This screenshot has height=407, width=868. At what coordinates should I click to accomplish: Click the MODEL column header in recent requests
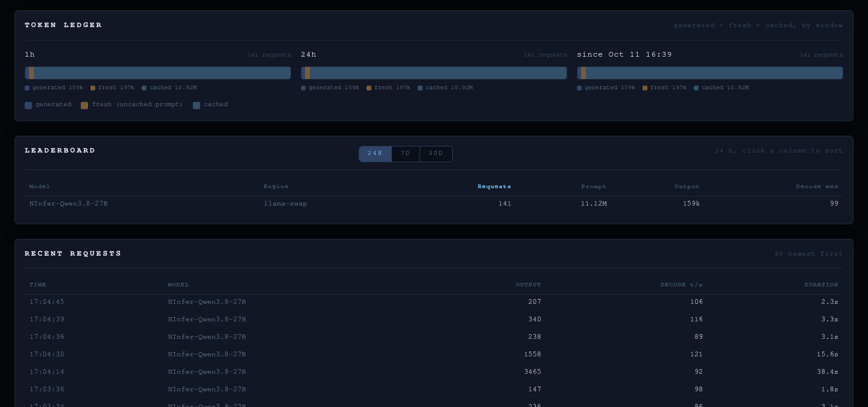click(178, 285)
